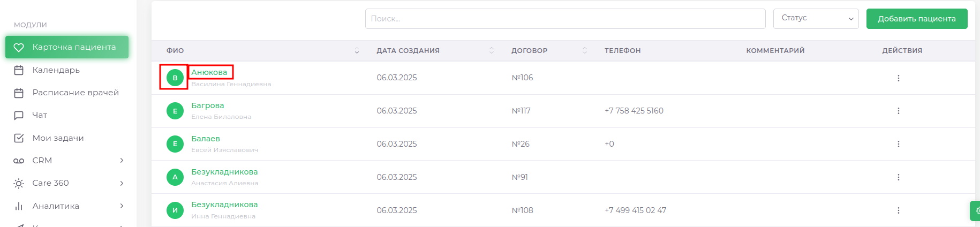Open the Календарь module
This screenshot has width=980, height=227.
(x=56, y=70)
